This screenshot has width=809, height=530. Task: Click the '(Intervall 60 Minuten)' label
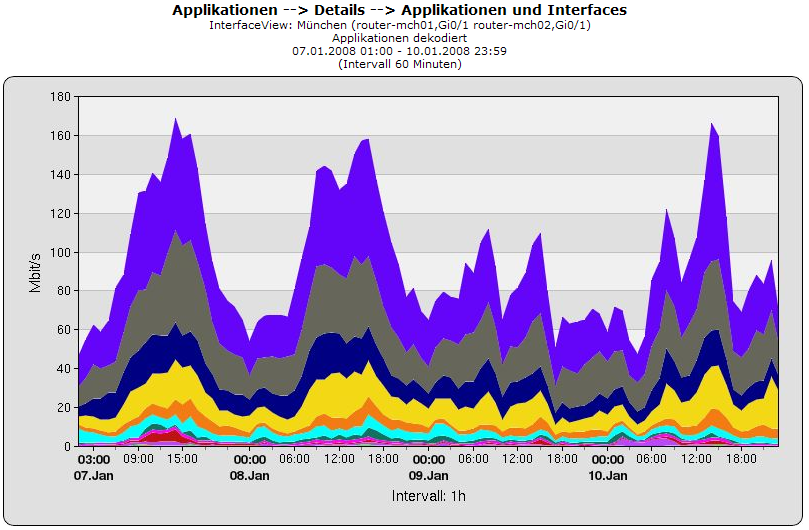click(399, 63)
